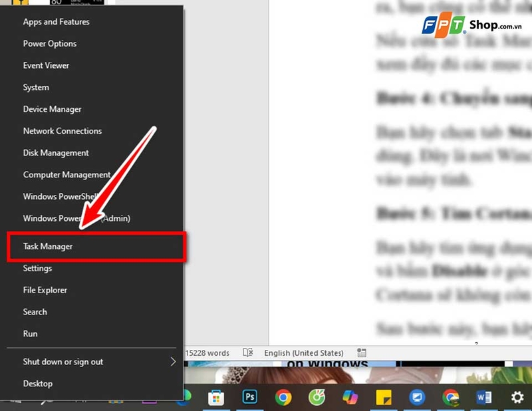Switch to the Word taskbar icon
Image resolution: width=532 pixels, height=411 pixels.
tap(484, 397)
